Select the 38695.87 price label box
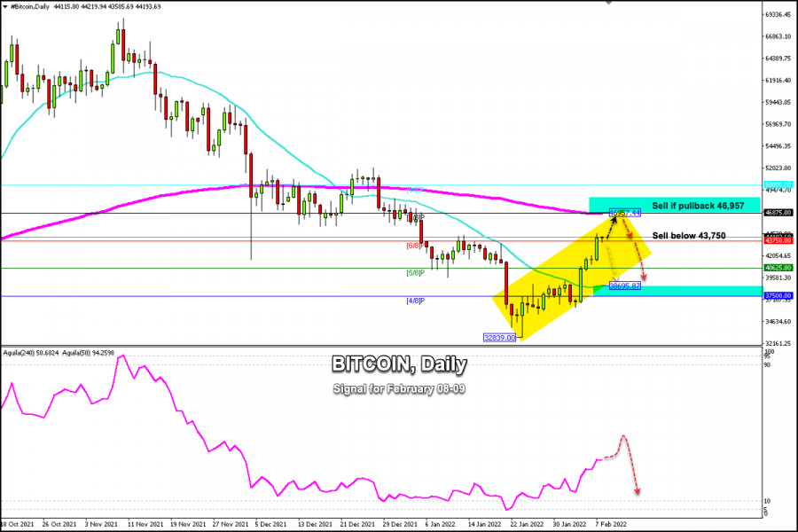Screen dimensions: 798x532 (x=624, y=286)
